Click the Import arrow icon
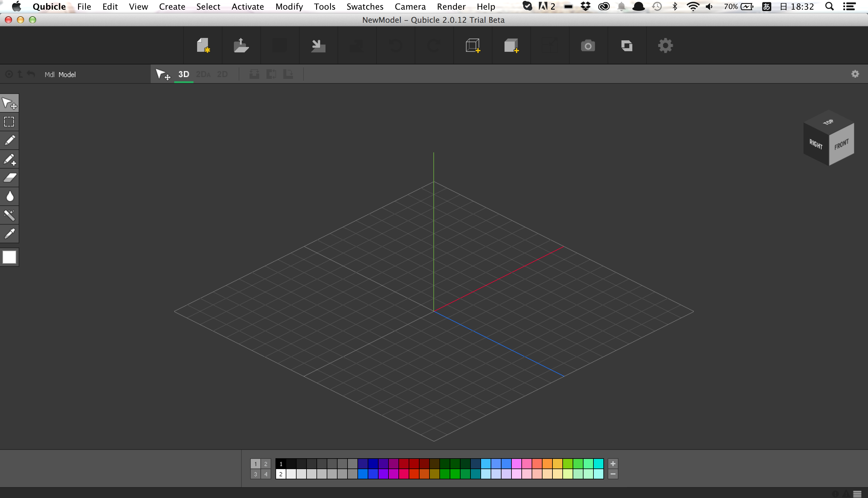This screenshot has width=868, height=498. pos(318,45)
